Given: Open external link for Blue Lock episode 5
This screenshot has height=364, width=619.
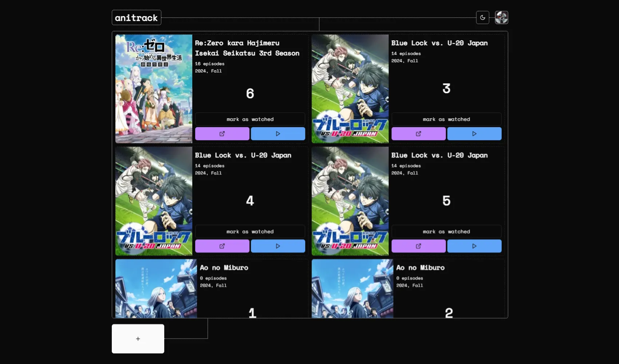Looking at the screenshot, I should tap(418, 246).
